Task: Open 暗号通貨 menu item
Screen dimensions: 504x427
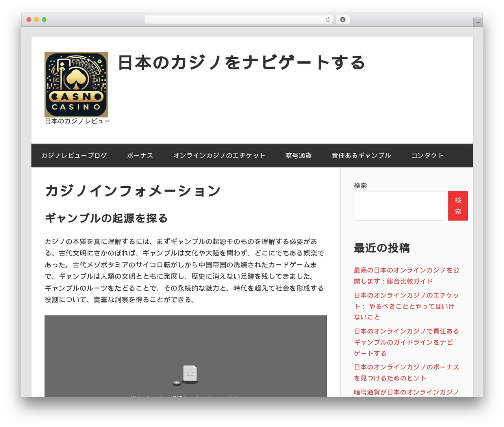Action: point(298,156)
